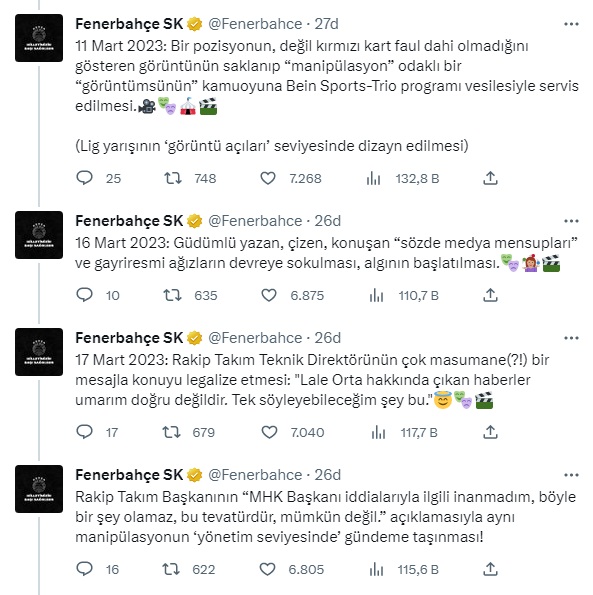Like the tweet with 7.268 likes
Viewport: 593px width, 595px height.
tap(268, 178)
